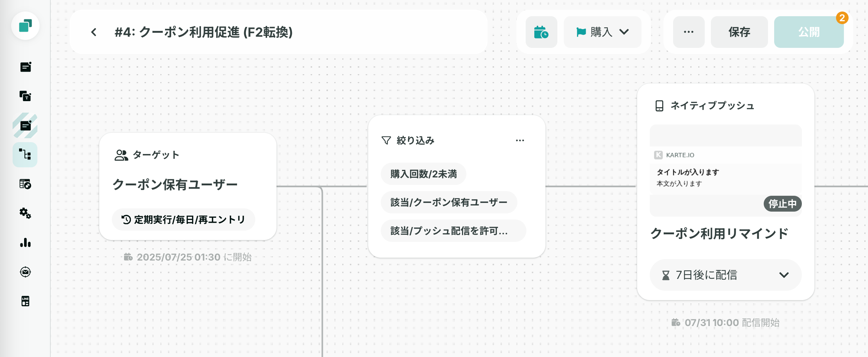Open the gears settings sidebar icon
This screenshot has height=357, width=868.
25,213
